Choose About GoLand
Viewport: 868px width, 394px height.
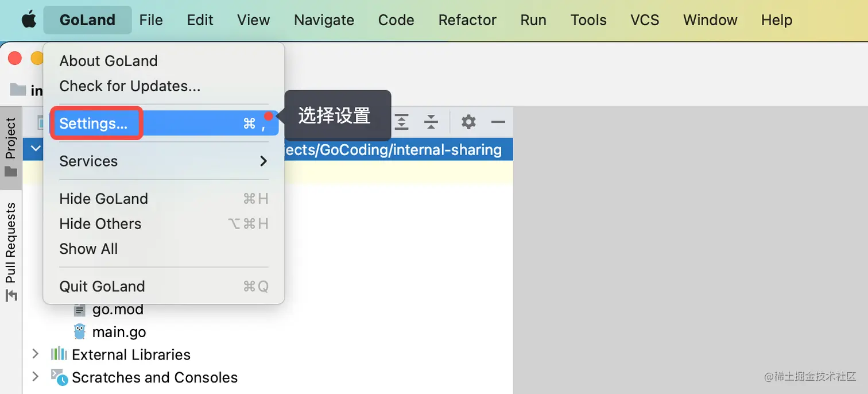pyautogui.click(x=164, y=61)
